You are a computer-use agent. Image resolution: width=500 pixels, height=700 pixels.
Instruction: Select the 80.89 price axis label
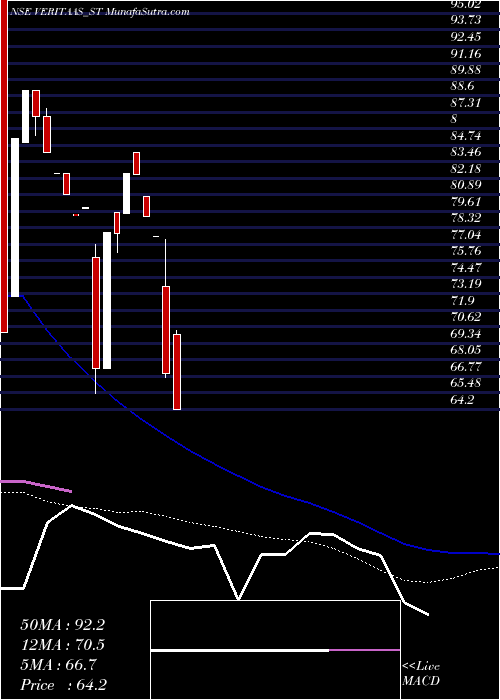point(466,185)
